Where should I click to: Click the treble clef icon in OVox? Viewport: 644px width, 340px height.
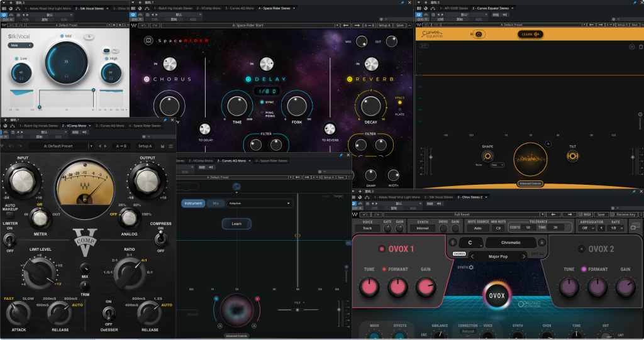[x=453, y=242]
